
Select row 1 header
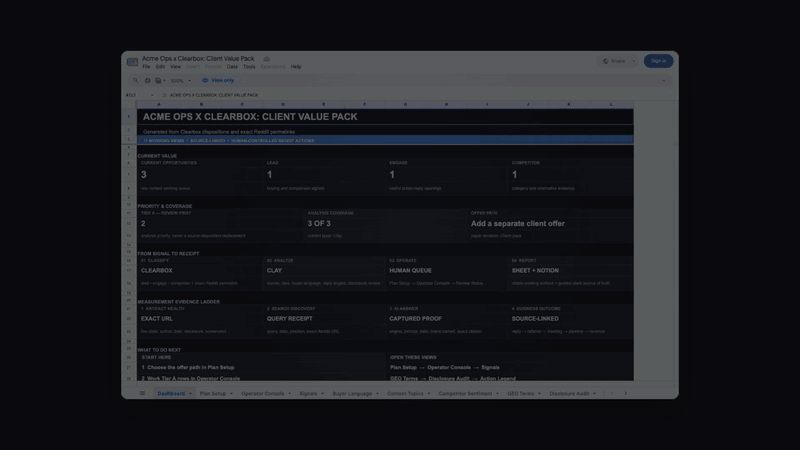click(x=129, y=117)
